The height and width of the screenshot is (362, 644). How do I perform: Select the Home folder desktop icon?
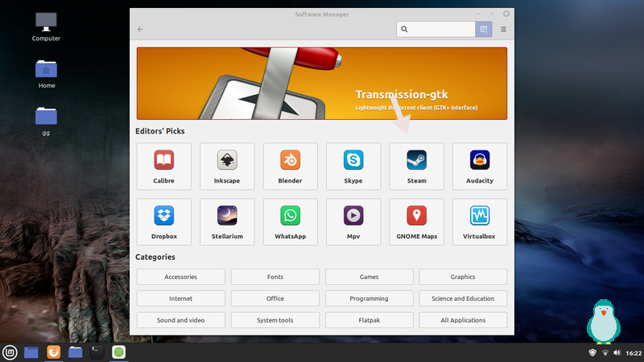point(46,74)
